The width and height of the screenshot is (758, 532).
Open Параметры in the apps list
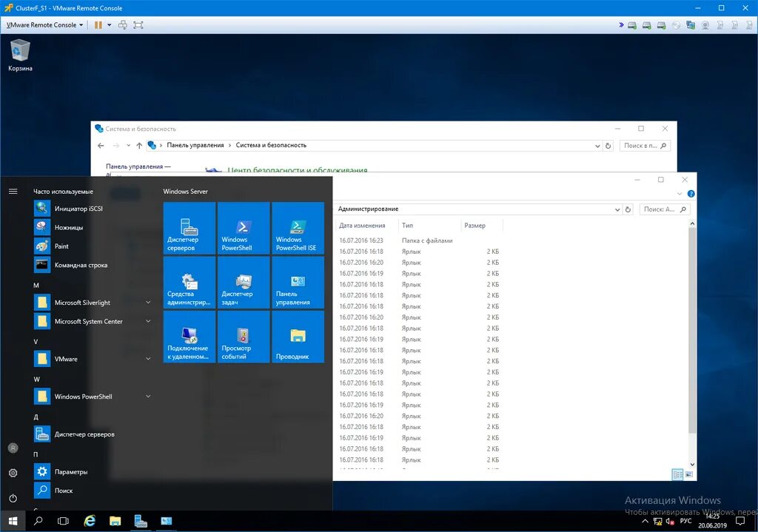click(92, 471)
